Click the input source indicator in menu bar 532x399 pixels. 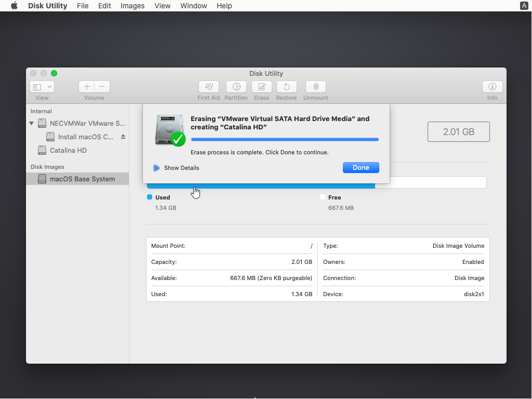[x=524, y=6]
